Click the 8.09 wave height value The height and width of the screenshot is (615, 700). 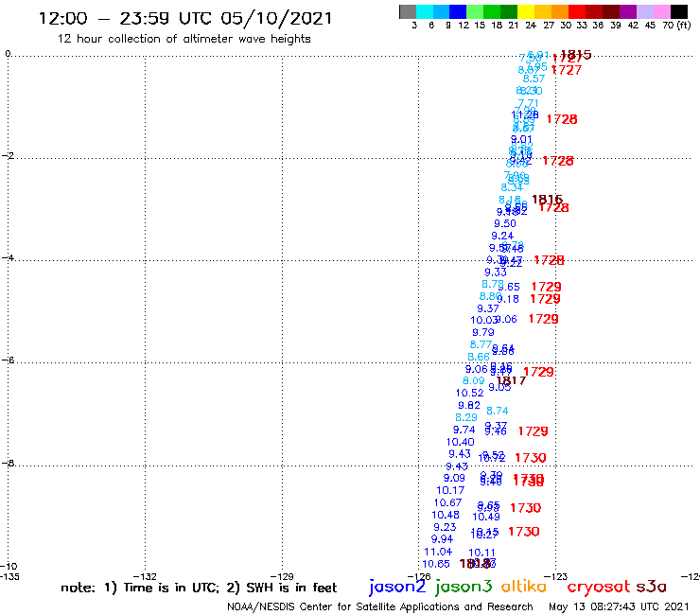(x=473, y=380)
